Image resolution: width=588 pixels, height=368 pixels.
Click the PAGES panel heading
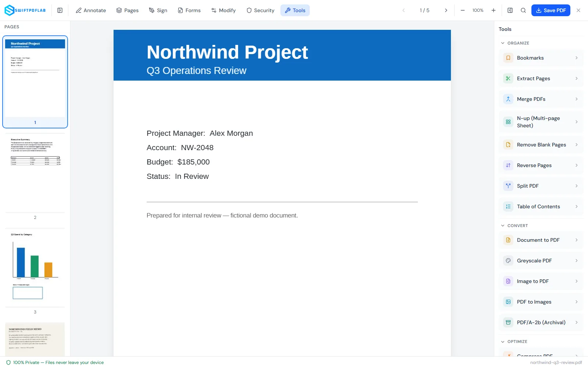12,27
